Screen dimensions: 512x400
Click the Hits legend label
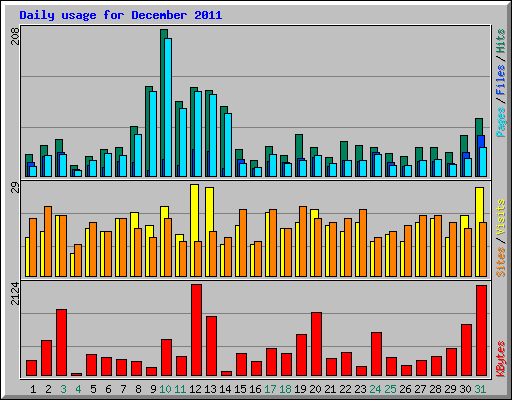(x=501, y=41)
